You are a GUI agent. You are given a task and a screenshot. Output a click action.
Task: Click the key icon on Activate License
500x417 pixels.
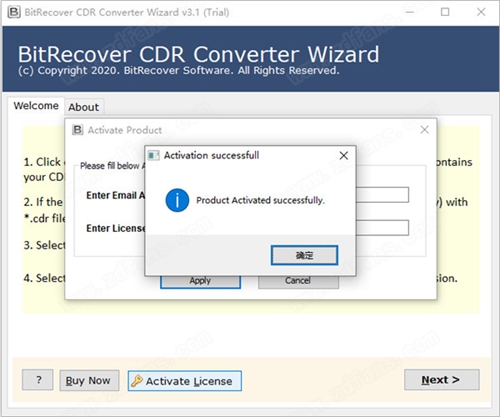(137, 380)
